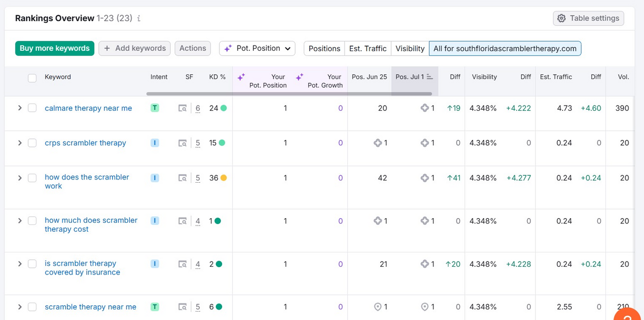Open the Table settings button
This screenshot has width=644, height=320.
[x=588, y=18]
